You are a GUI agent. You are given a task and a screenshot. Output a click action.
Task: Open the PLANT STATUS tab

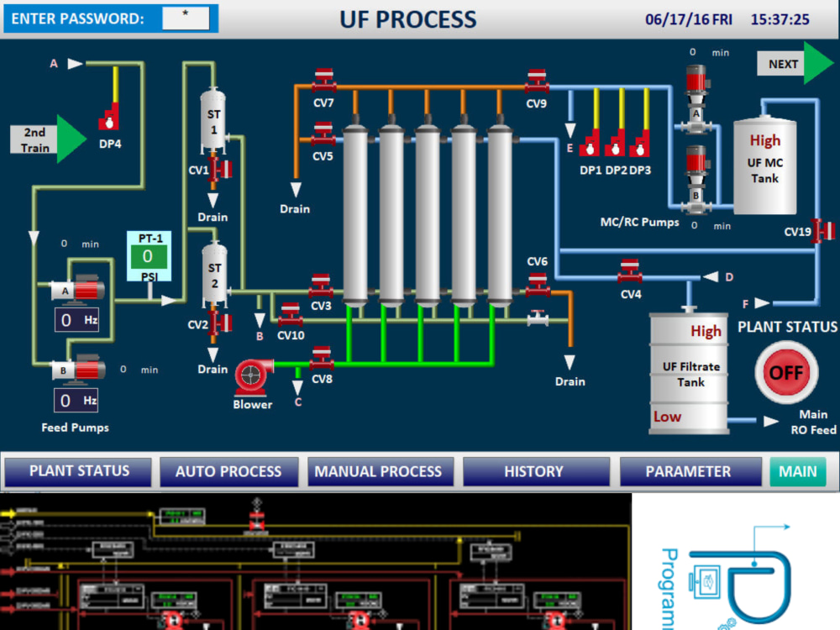(x=79, y=471)
